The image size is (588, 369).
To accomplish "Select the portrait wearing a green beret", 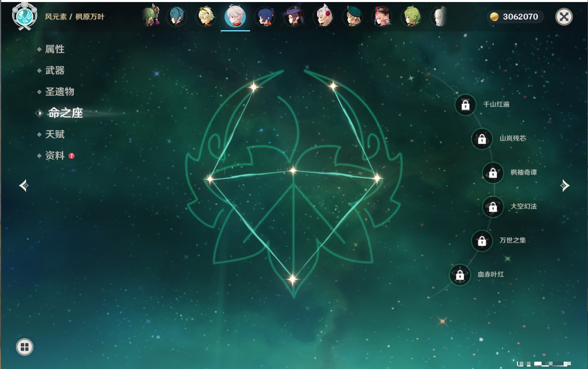I will pyautogui.click(x=353, y=17).
